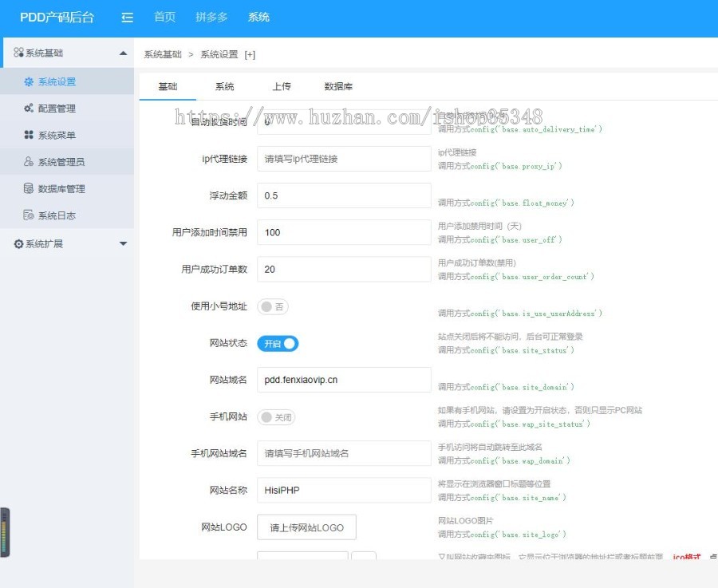Click the sidebar collapse hamburger icon
718x588 pixels.
pyautogui.click(x=126, y=16)
